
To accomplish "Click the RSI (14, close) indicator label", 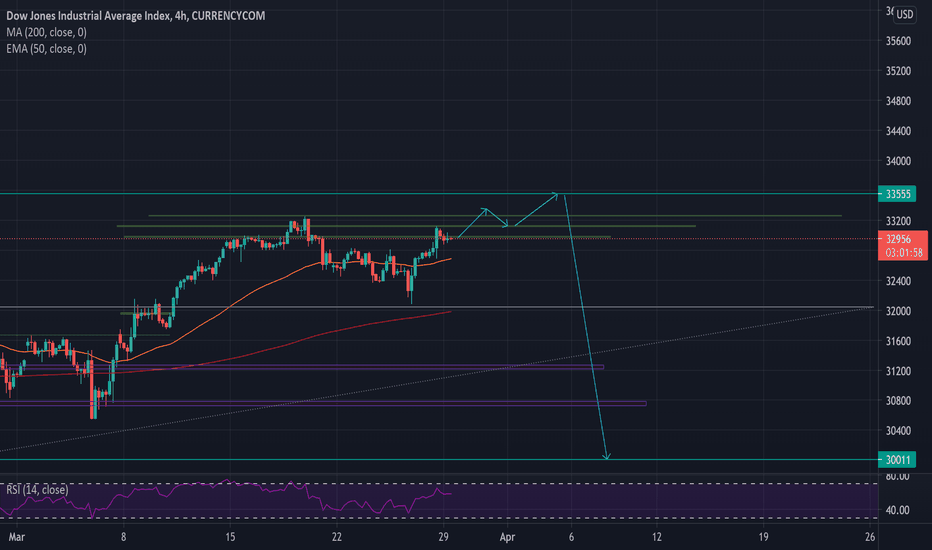I will (37, 490).
